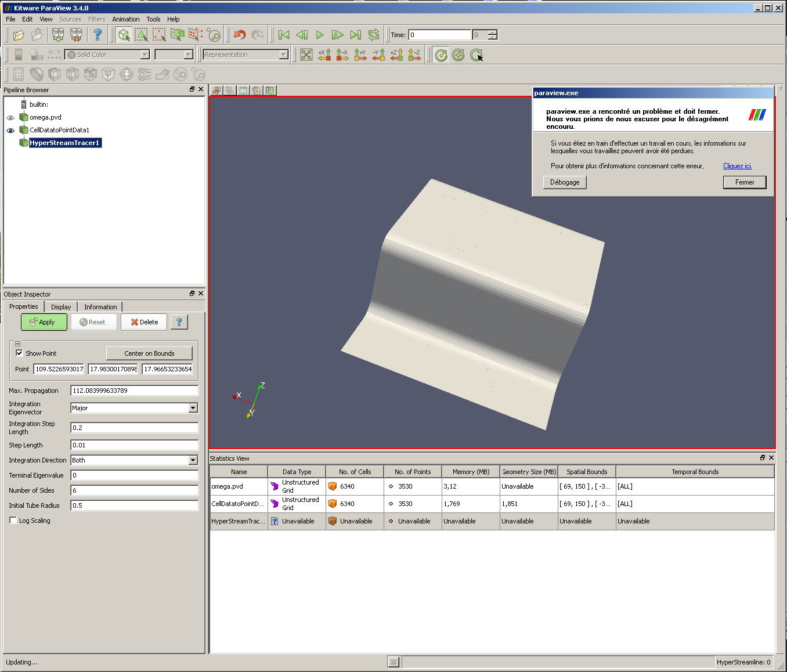787x672 pixels.
Task: Click the Time value input field
Action: tap(439, 35)
